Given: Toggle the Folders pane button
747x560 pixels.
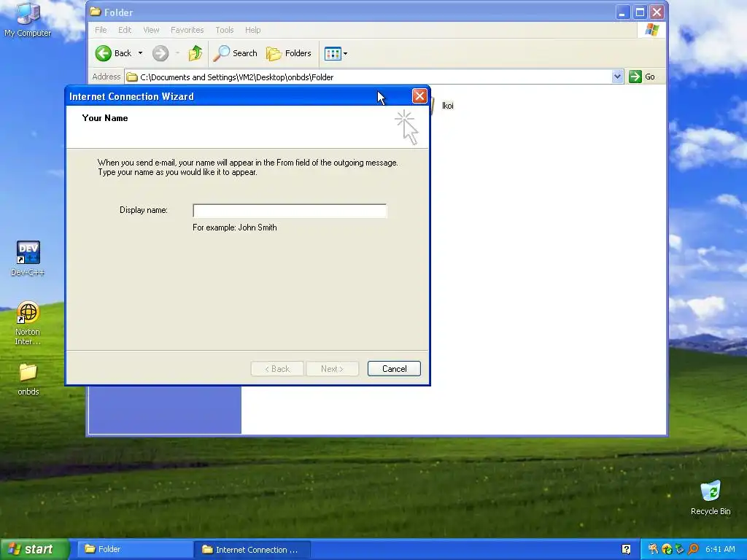Looking at the screenshot, I should (289, 53).
